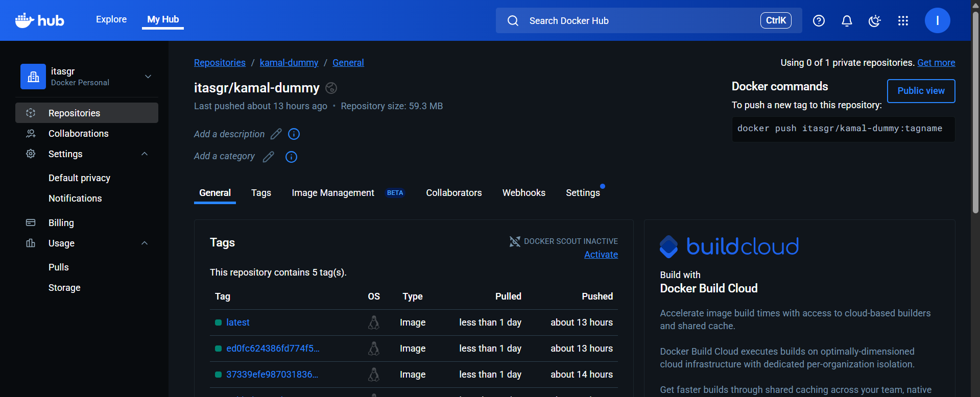Select the General tab
Screen dimensions: 980x397
click(x=215, y=193)
